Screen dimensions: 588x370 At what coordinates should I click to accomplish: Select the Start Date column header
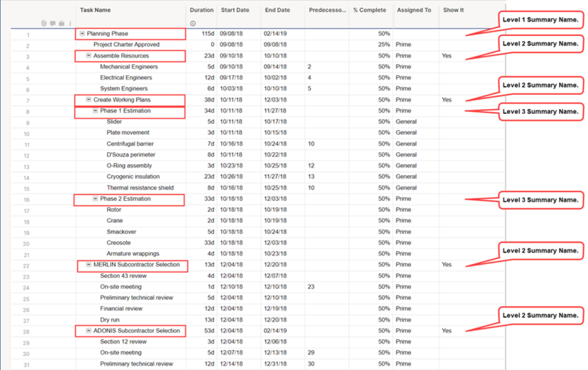click(235, 10)
